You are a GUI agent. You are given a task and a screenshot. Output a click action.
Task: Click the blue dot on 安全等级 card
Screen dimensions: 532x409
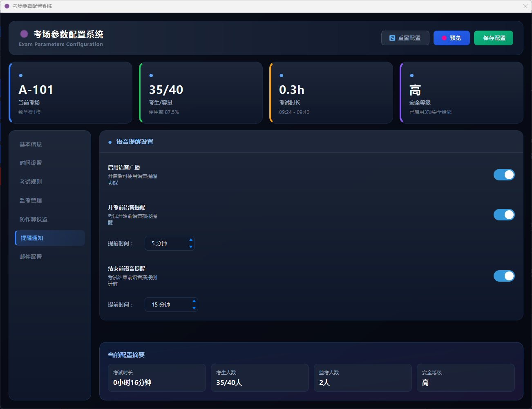(412, 76)
